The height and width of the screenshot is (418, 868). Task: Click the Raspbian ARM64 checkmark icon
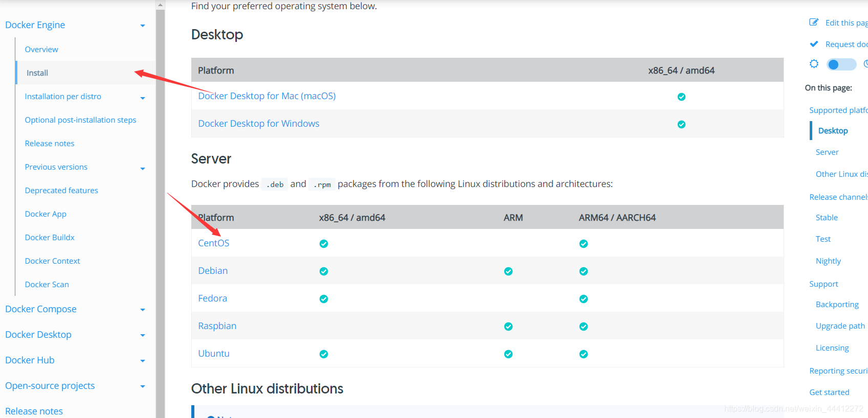[x=584, y=327]
